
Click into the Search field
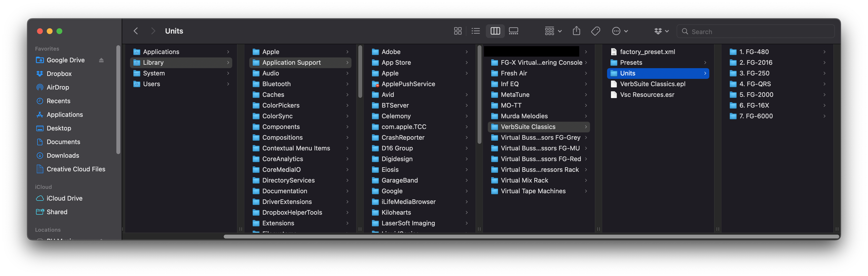click(756, 31)
